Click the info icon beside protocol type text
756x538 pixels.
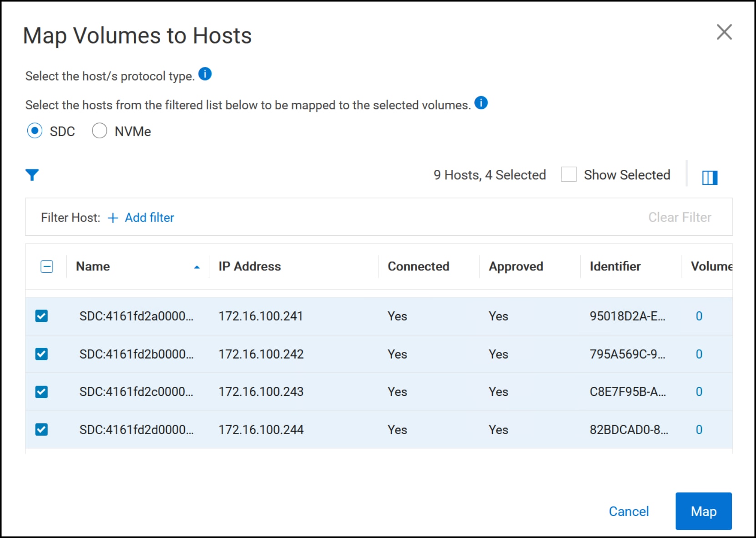pyautogui.click(x=205, y=74)
